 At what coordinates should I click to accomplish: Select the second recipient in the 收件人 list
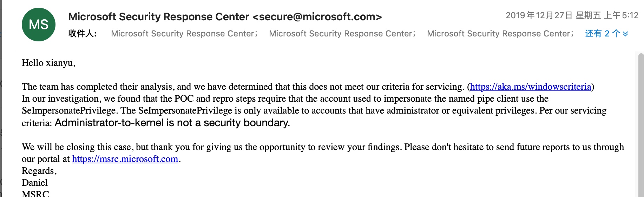(342, 34)
